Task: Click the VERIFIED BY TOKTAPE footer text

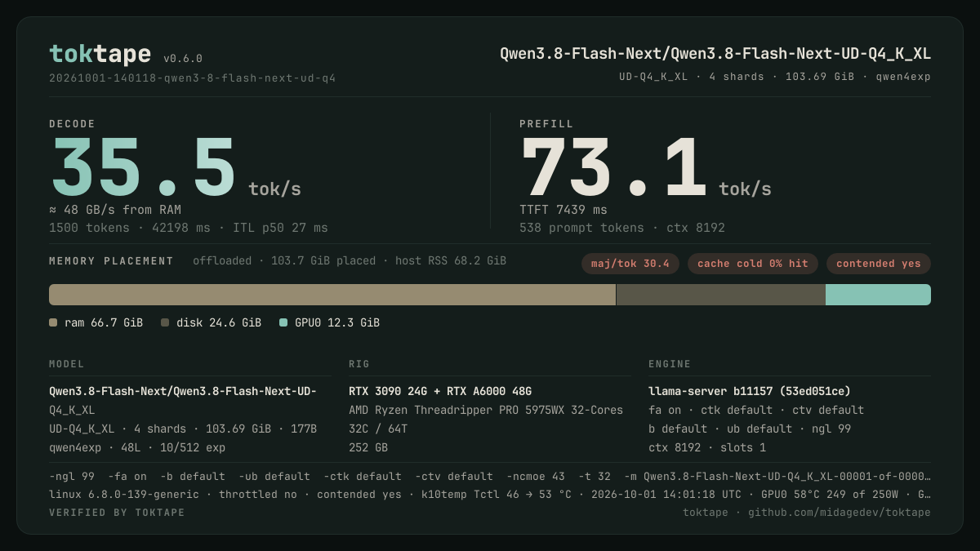Action: tap(117, 513)
